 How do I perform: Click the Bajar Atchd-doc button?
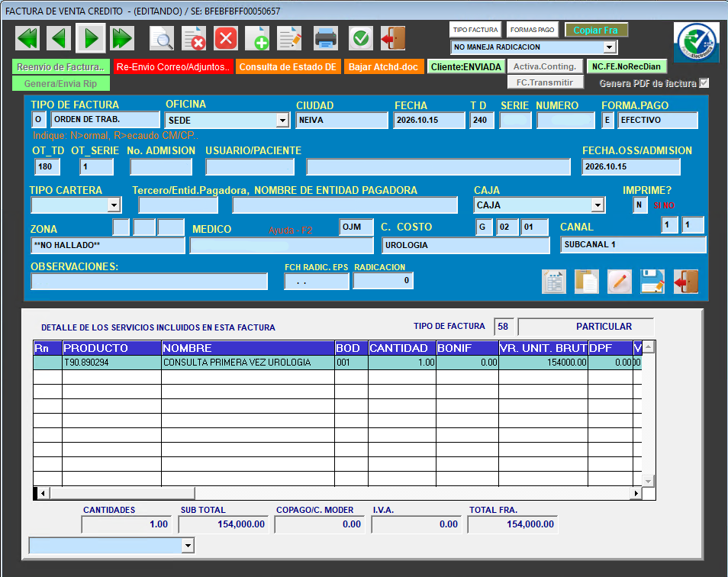click(384, 67)
